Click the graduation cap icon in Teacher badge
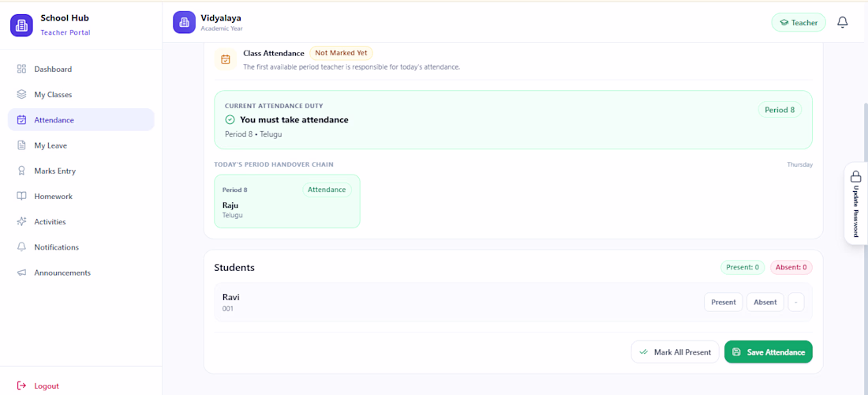The height and width of the screenshot is (395, 868). [x=784, y=23]
